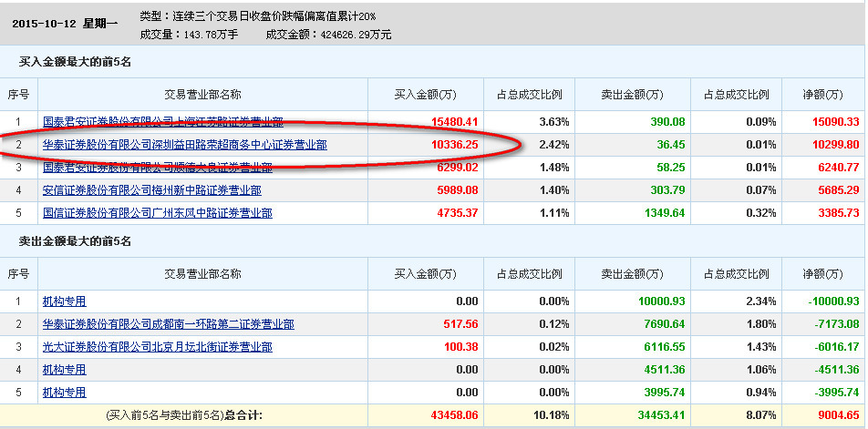Select net amount 5685.29
This screenshot has height=429, width=868.
tap(839, 190)
